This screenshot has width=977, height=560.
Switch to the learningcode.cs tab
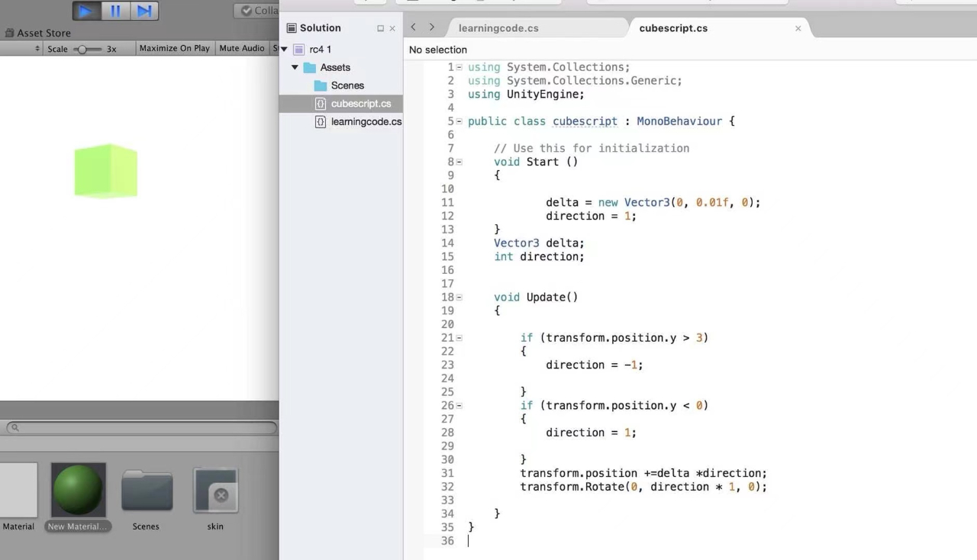tap(498, 28)
